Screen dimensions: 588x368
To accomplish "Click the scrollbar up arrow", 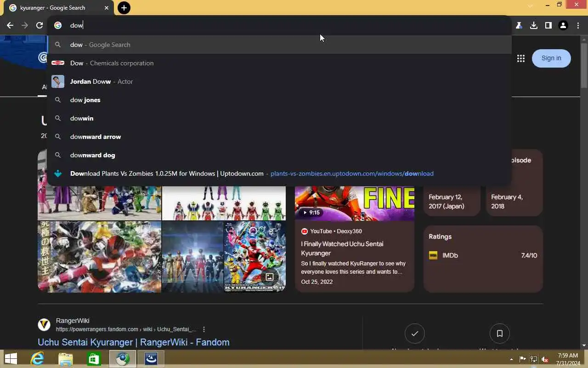I will (x=584, y=39).
